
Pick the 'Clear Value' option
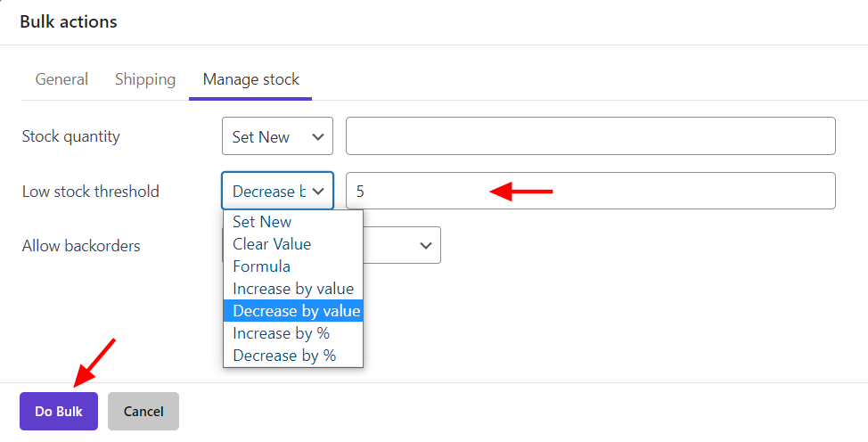272,244
